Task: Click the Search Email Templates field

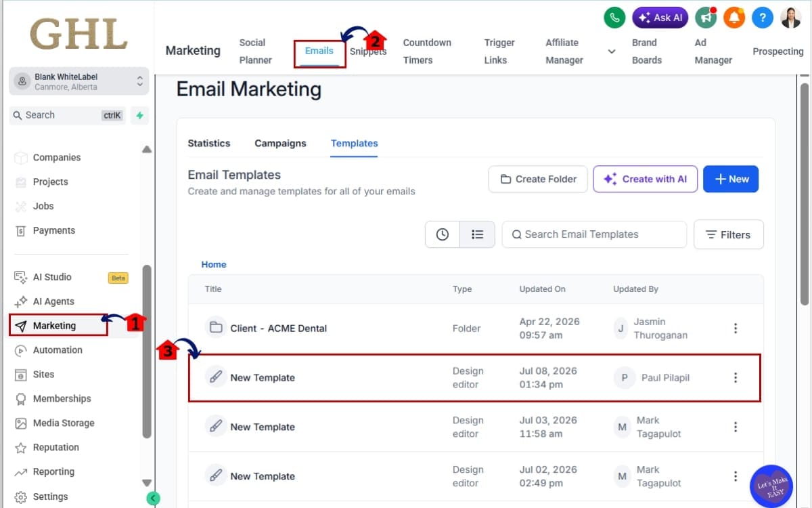Action: [x=594, y=234]
